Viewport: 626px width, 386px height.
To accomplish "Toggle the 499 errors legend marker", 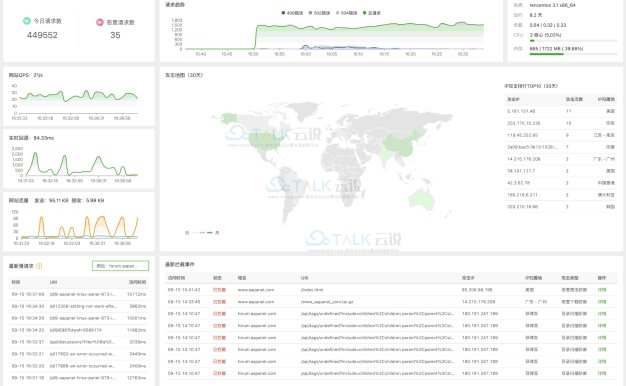I will (x=283, y=13).
